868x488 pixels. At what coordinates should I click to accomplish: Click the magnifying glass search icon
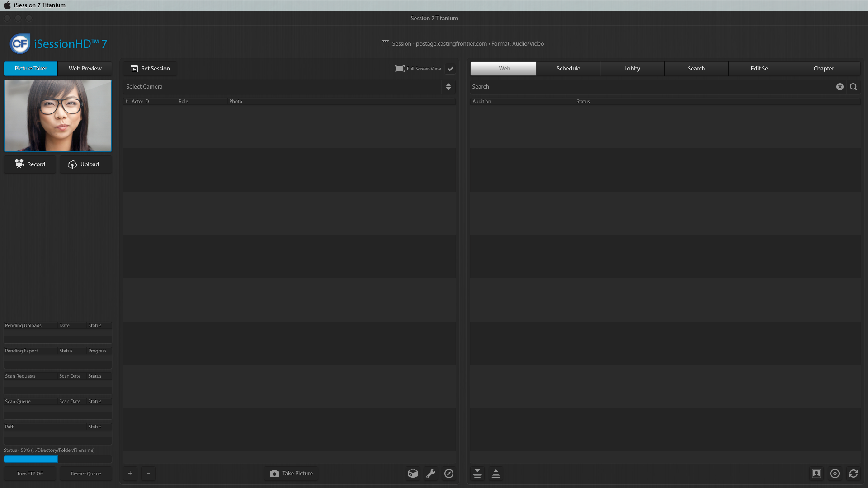point(853,87)
